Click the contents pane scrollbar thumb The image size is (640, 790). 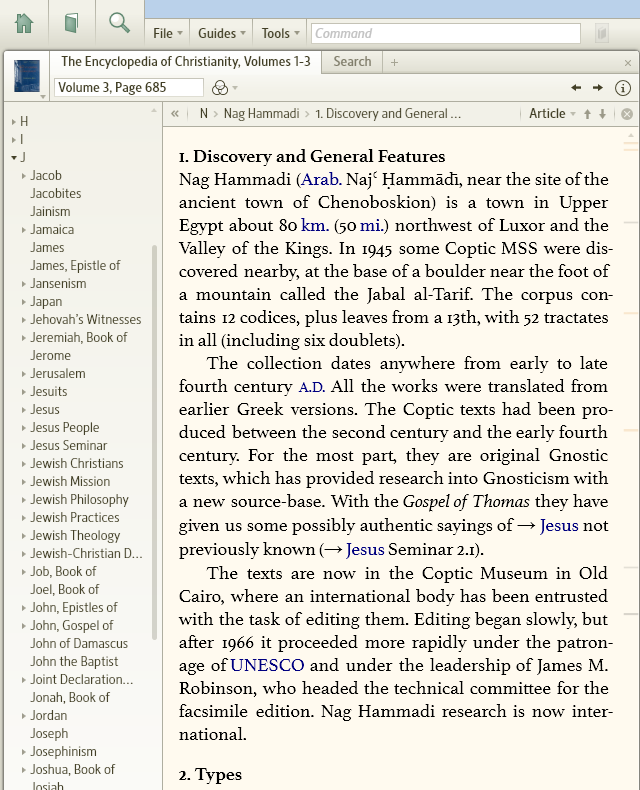(154, 442)
